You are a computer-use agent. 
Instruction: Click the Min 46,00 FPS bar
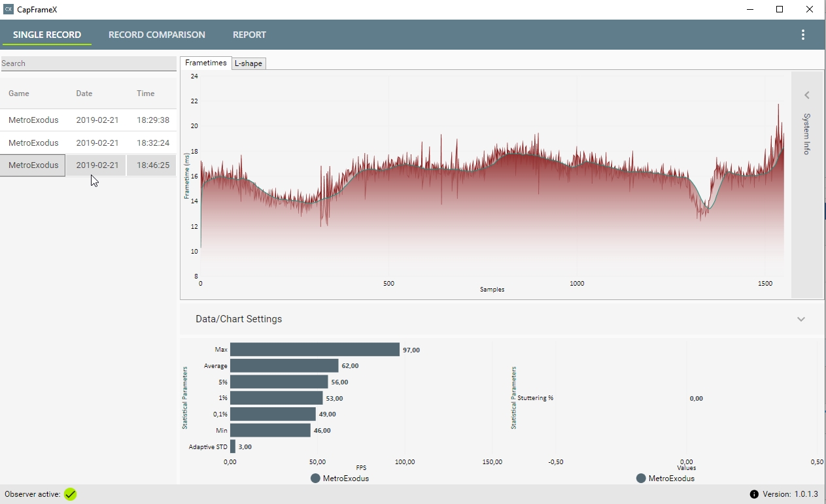point(270,430)
